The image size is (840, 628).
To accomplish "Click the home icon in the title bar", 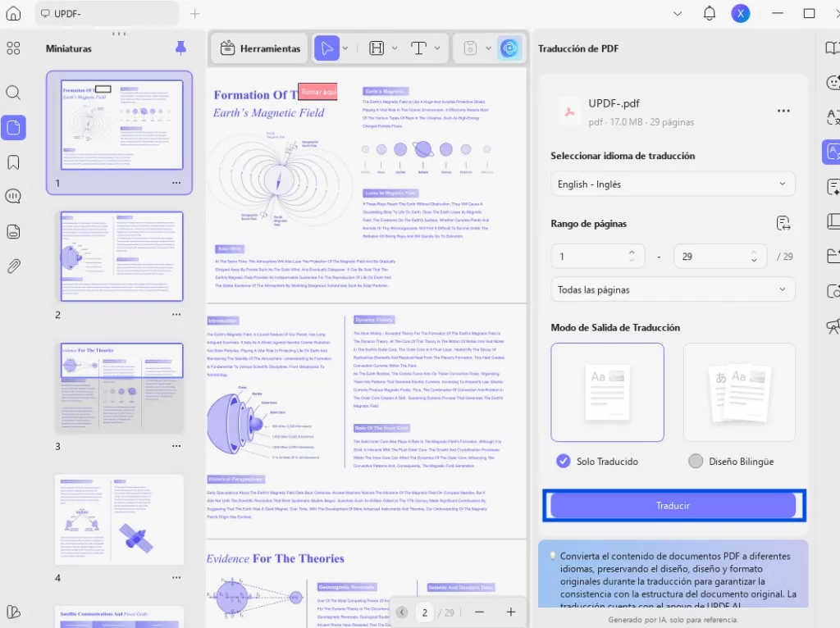I will point(13,13).
